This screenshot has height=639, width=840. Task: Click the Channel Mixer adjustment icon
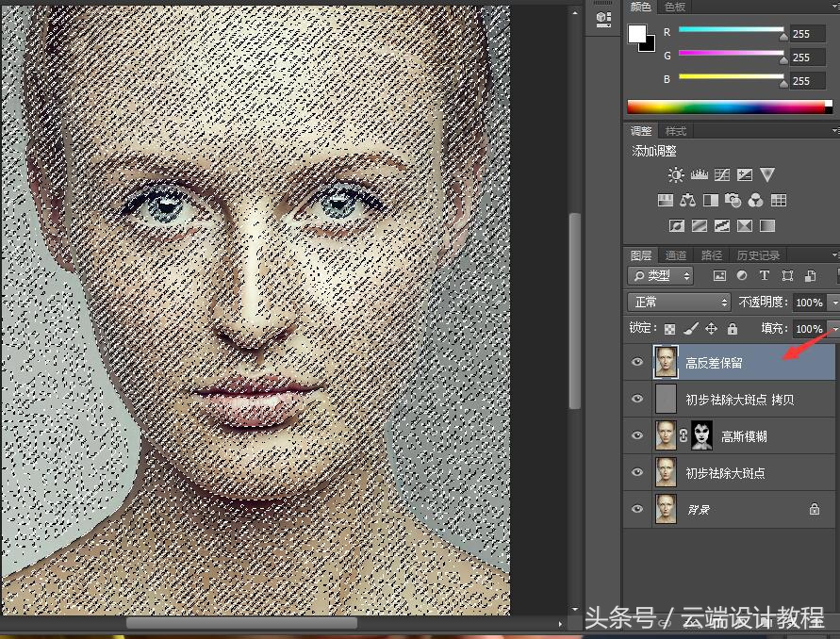click(x=755, y=201)
